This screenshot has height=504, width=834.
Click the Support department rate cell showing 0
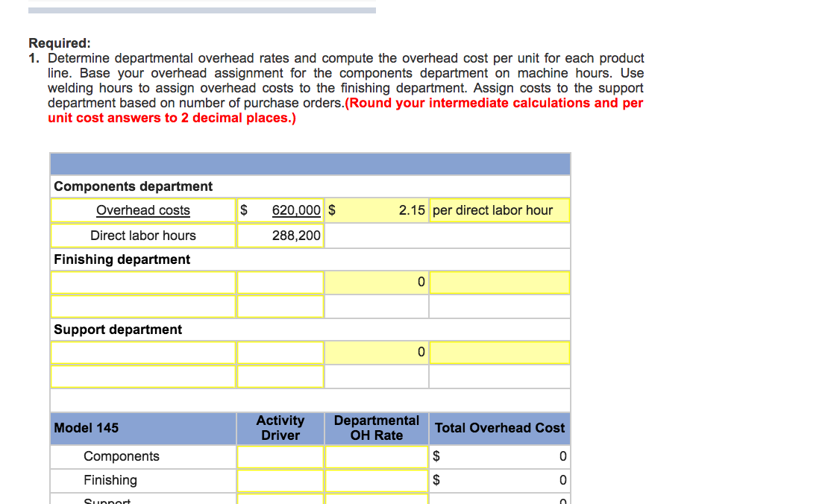click(x=377, y=353)
